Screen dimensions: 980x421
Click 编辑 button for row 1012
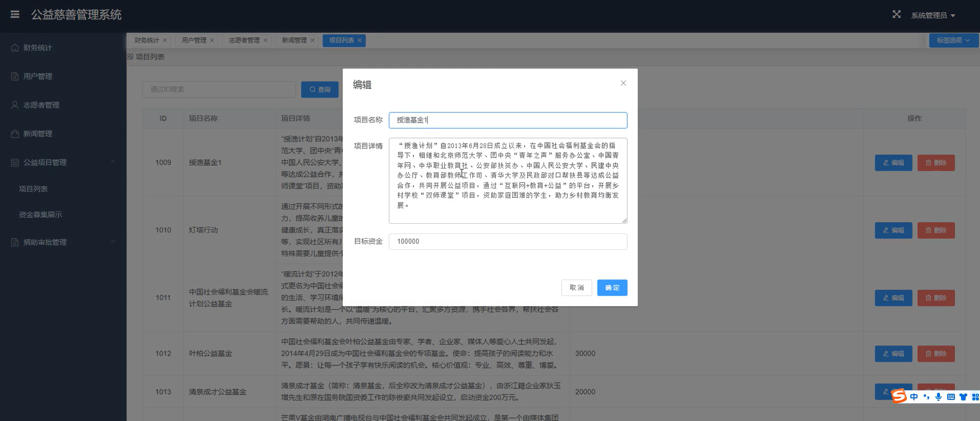893,354
